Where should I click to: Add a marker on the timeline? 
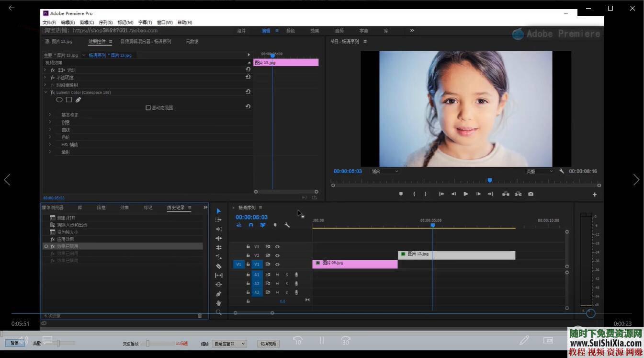(x=275, y=225)
